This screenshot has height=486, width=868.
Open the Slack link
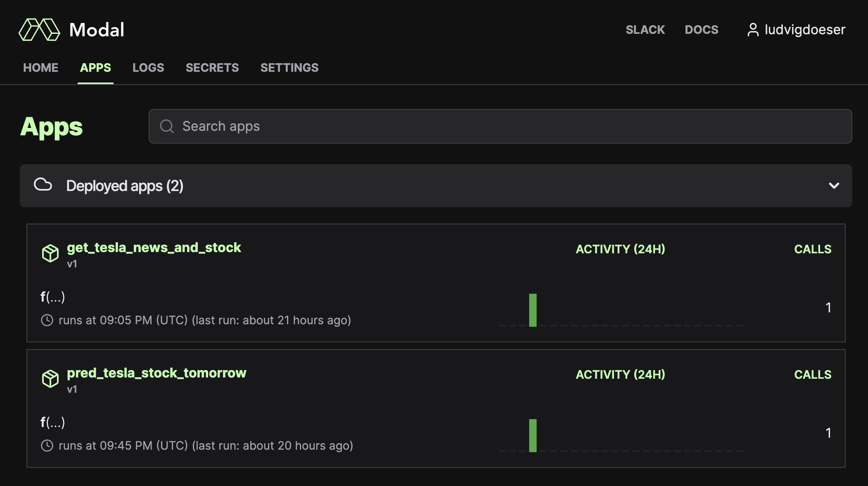point(645,30)
